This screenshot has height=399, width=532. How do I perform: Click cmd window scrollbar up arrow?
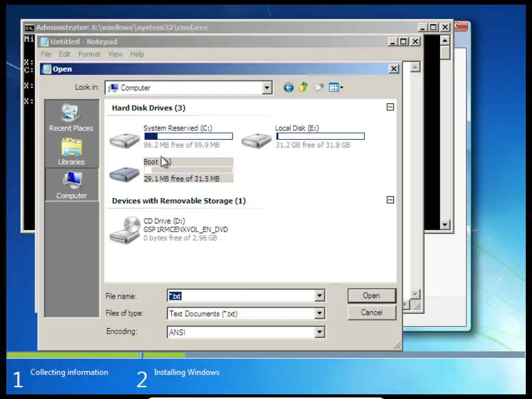tap(445, 41)
